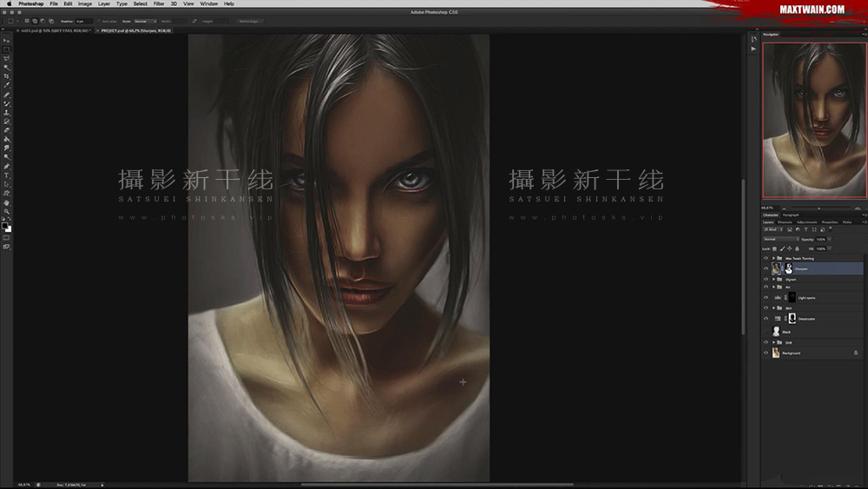Expand the Art group
This screenshot has height=489, width=868.
coord(773,287)
